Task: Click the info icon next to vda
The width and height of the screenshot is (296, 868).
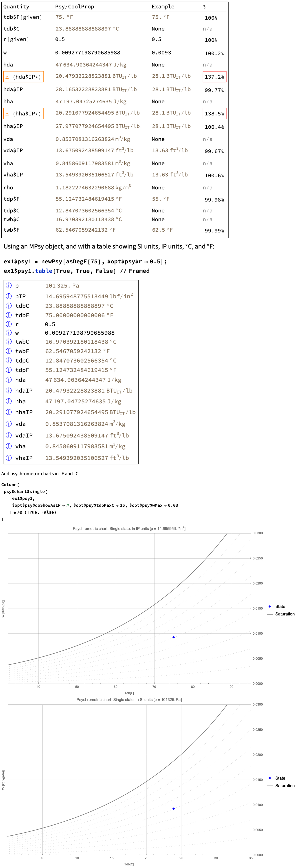Action: pyautogui.click(x=9, y=424)
